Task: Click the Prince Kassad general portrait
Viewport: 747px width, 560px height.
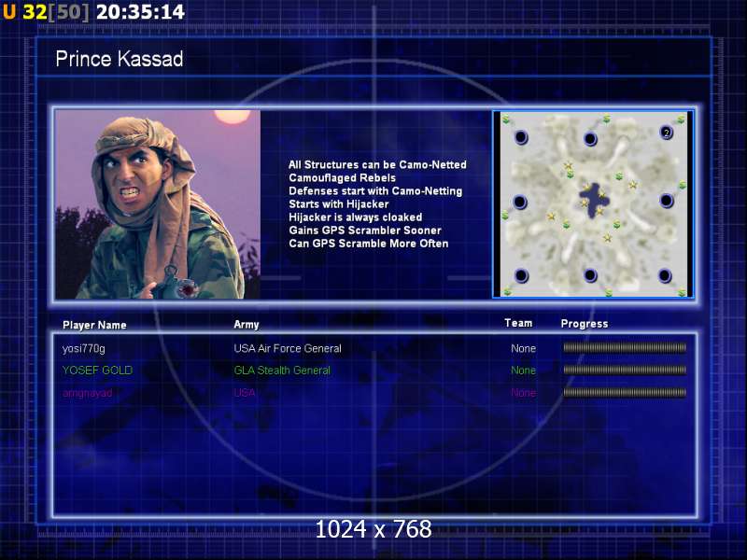Action: coord(158,204)
